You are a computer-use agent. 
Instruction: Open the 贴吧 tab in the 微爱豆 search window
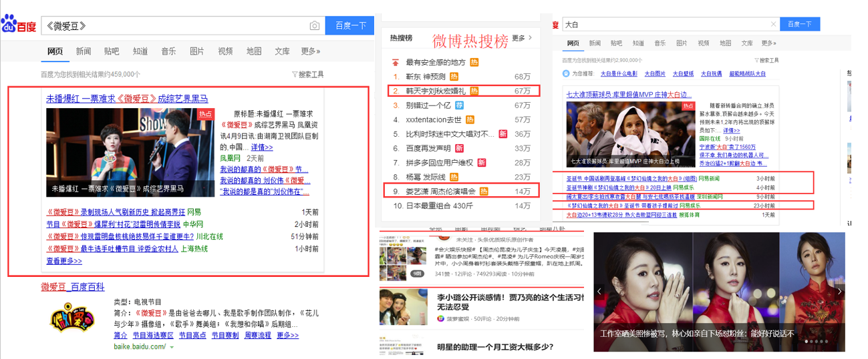tap(112, 51)
